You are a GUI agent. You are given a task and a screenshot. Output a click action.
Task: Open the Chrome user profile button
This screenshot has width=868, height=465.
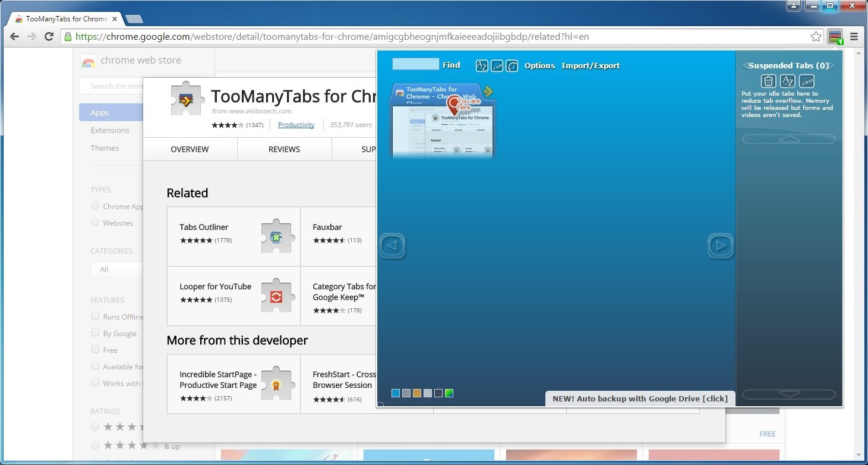794,6
